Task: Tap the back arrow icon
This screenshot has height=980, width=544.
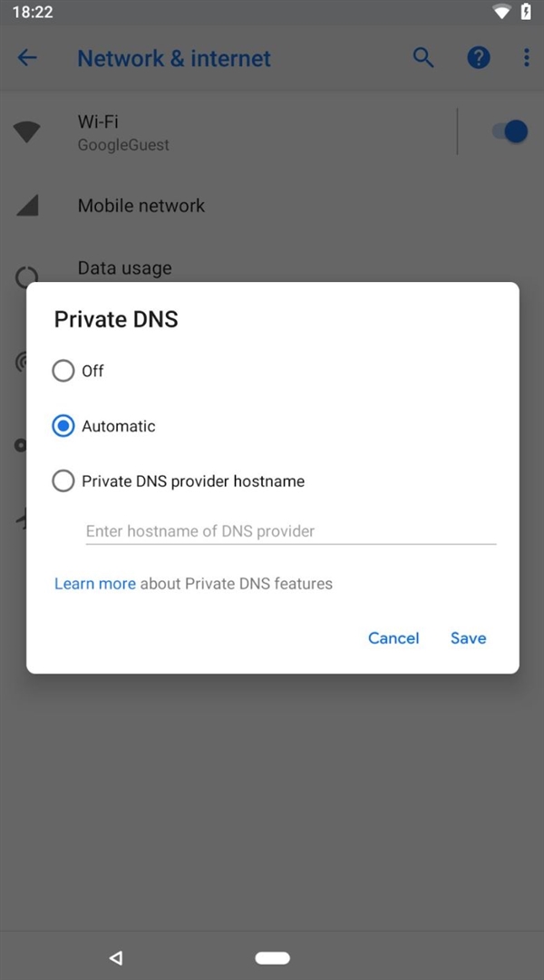Action: (27, 58)
